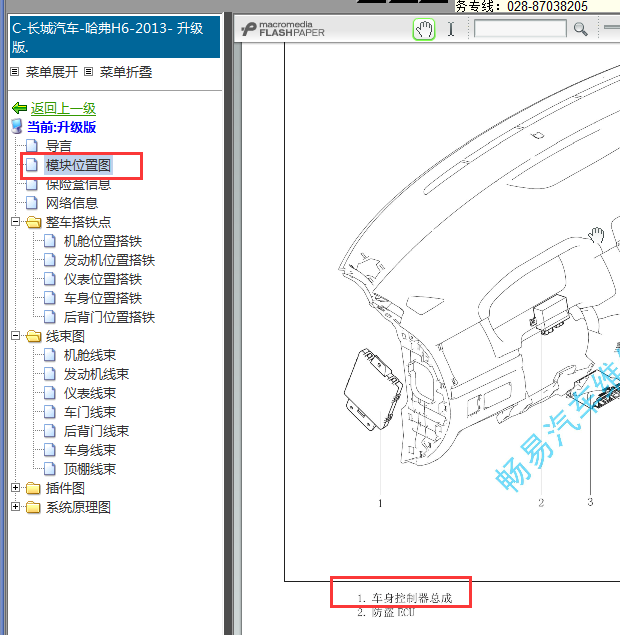Open 机舱线束 page
Image resolution: width=620 pixels, height=635 pixels.
pyautogui.click(x=90, y=355)
